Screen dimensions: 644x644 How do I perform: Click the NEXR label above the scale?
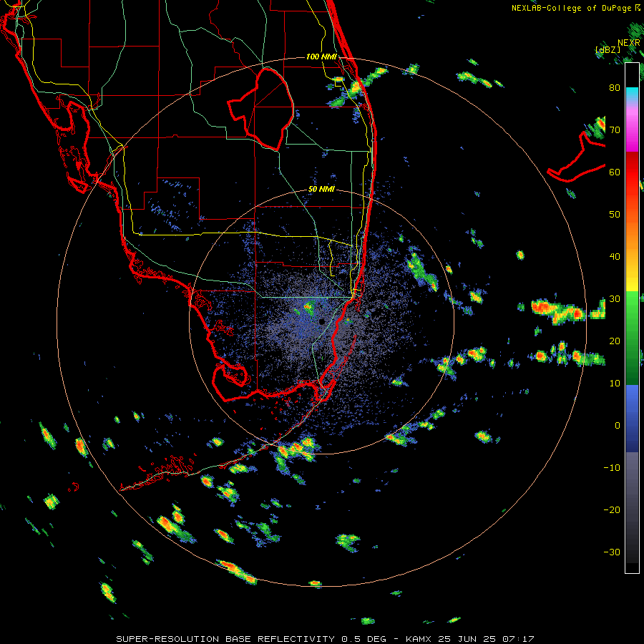[629, 43]
